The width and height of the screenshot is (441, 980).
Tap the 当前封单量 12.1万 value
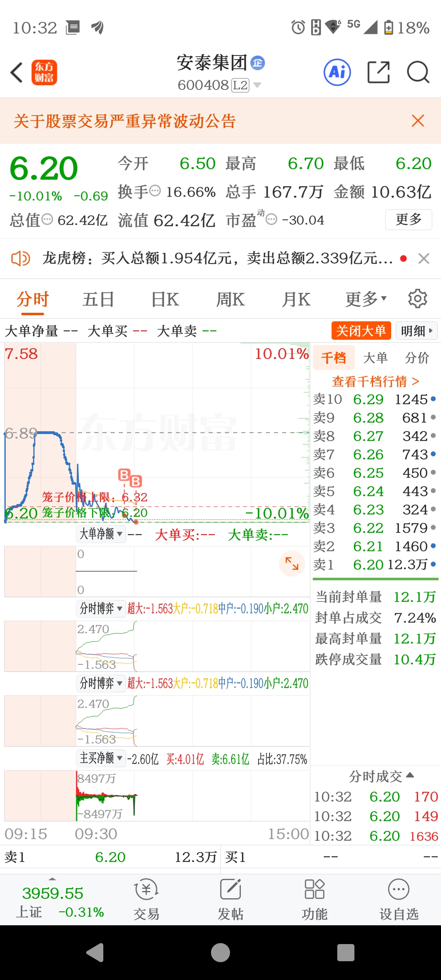(x=414, y=597)
